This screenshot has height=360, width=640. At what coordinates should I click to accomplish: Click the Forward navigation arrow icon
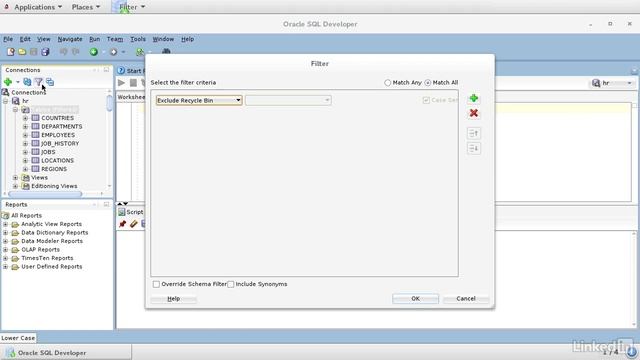click(x=113, y=52)
